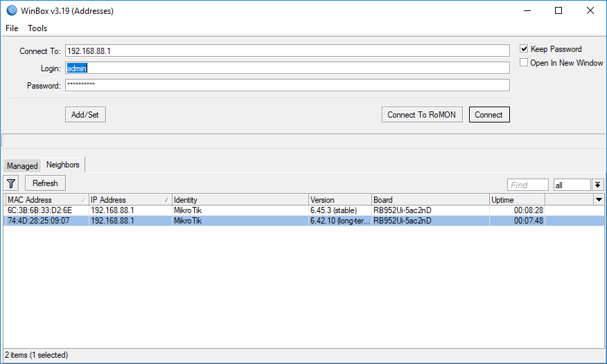Screen dimensions: 607x364
Task: Sort by Uptime column header
Action: pos(517,200)
